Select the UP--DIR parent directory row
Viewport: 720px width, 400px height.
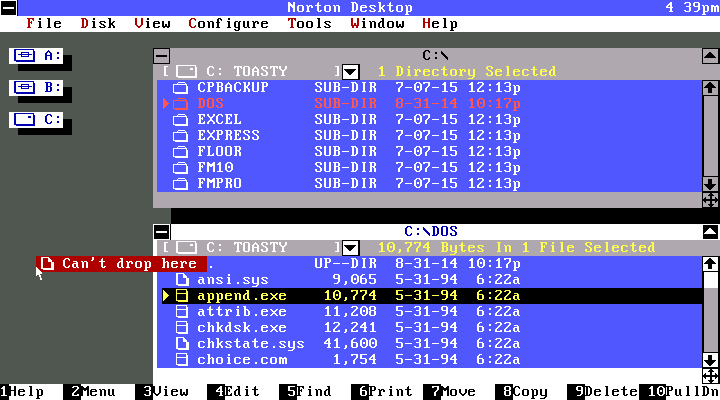[x=430, y=264]
